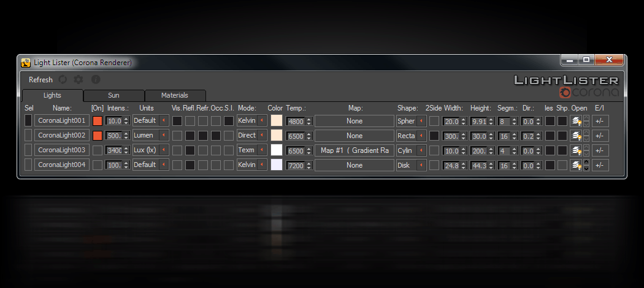Image resolution: width=644 pixels, height=288 pixels.
Task: Click the Light Lister title bar app icon
Action: pyautogui.click(x=26, y=63)
